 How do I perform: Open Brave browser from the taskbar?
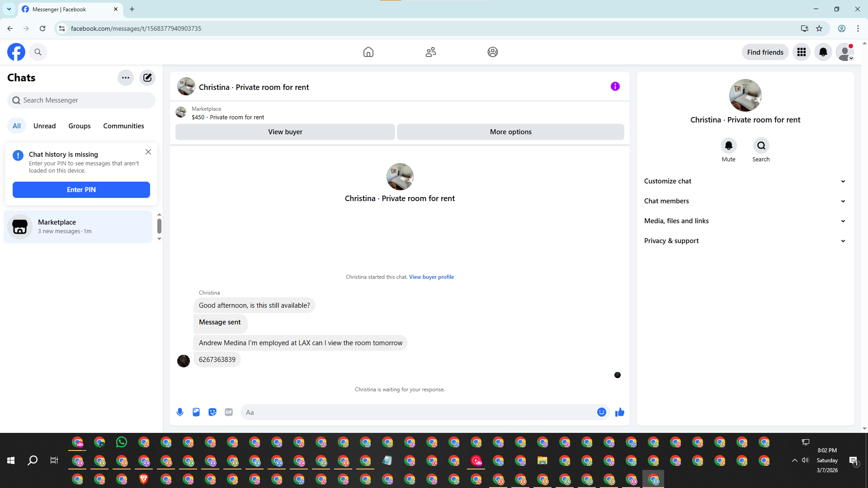click(x=144, y=479)
